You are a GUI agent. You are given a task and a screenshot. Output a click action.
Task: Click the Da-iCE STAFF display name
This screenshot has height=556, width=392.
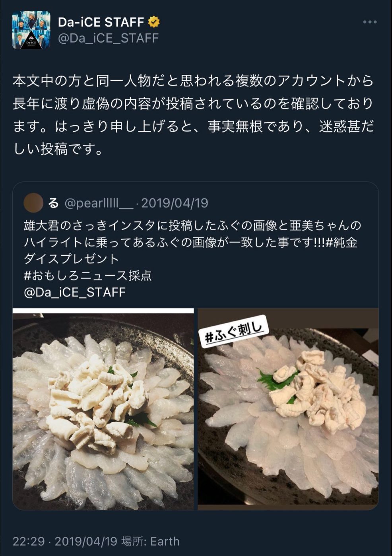pyautogui.click(x=101, y=22)
